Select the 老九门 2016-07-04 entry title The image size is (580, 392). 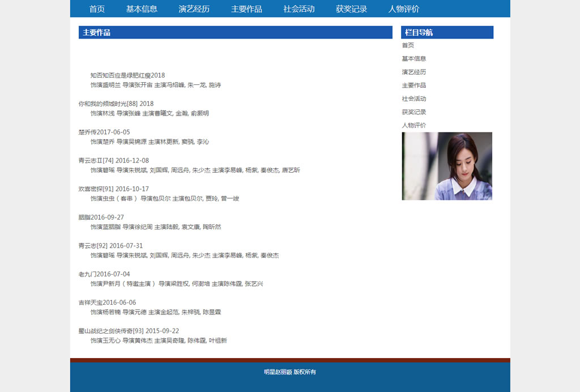(x=104, y=274)
